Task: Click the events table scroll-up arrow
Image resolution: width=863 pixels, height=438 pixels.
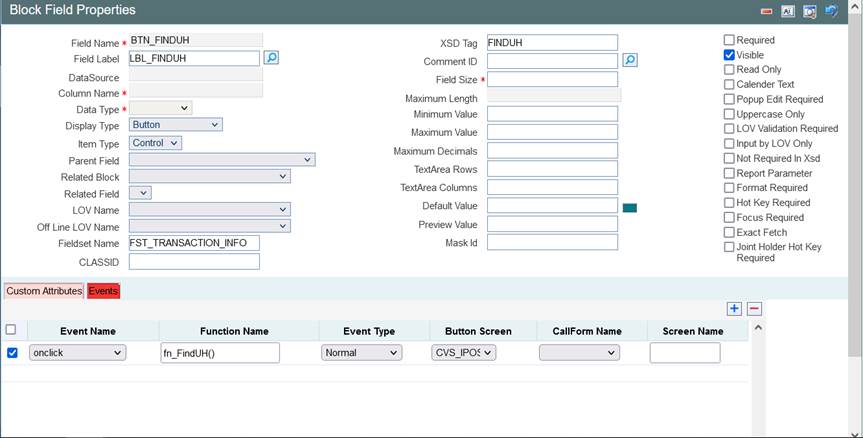Action: pos(758,327)
